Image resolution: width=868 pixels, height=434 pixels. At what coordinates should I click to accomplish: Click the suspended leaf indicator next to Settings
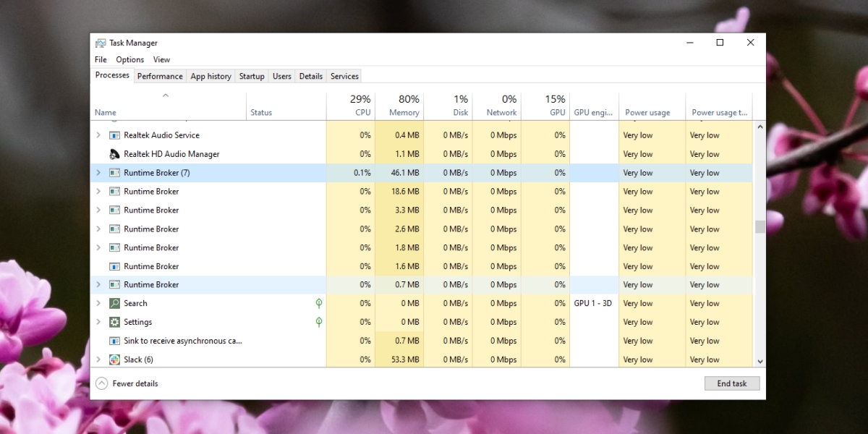pos(318,322)
